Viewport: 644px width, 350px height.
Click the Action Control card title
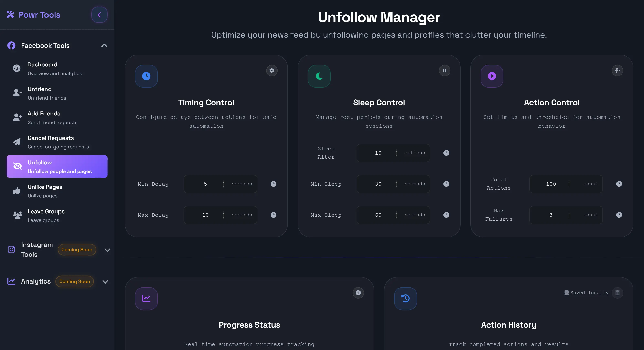click(x=552, y=103)
